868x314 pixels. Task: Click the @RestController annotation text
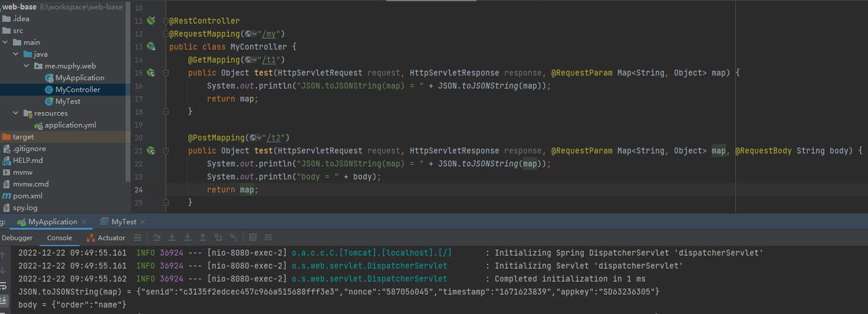205,21
